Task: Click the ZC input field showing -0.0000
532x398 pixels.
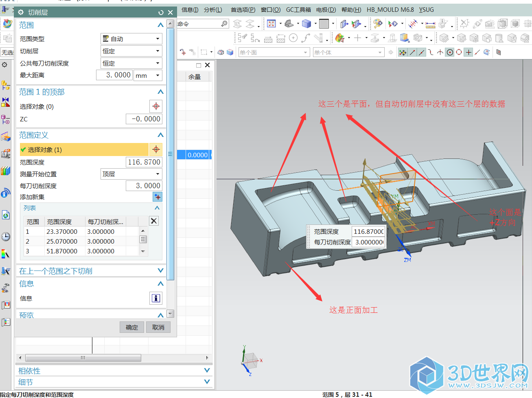Action: point(144,119)
